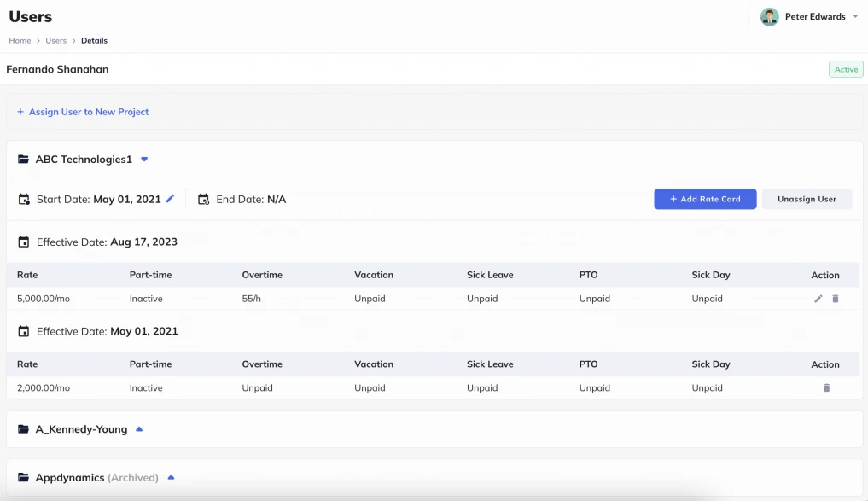This screenshot has width=868, height=501.
Task: Click the Fernando Shanahan user name
Action: [57, 69]
